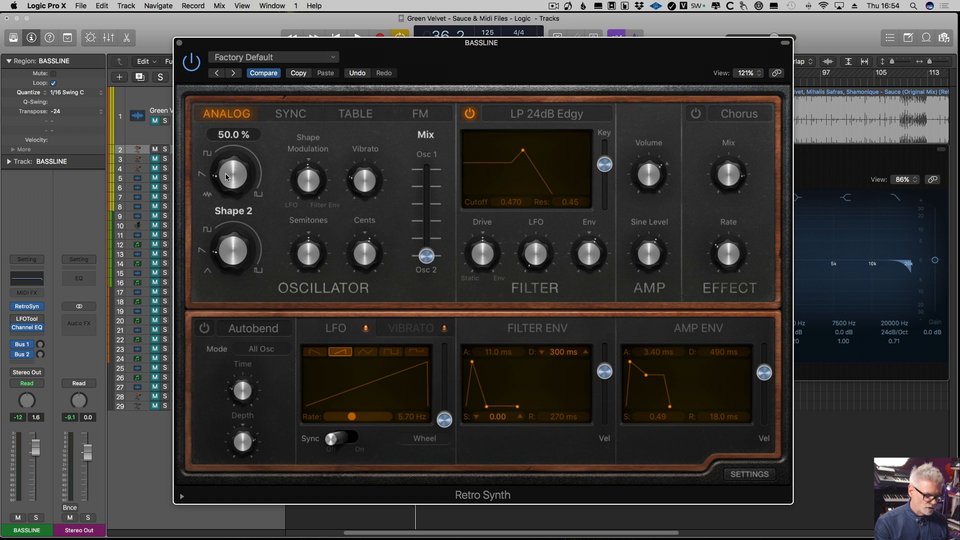This screenshot has height=540, width=960.
Task: Go to next preset arrow
Action: point(233,73)
